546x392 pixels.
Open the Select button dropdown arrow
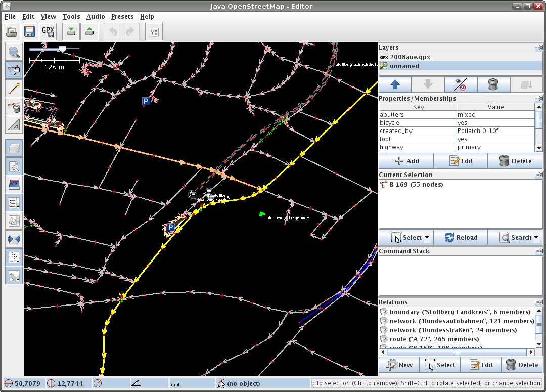[x=427, y=237]
